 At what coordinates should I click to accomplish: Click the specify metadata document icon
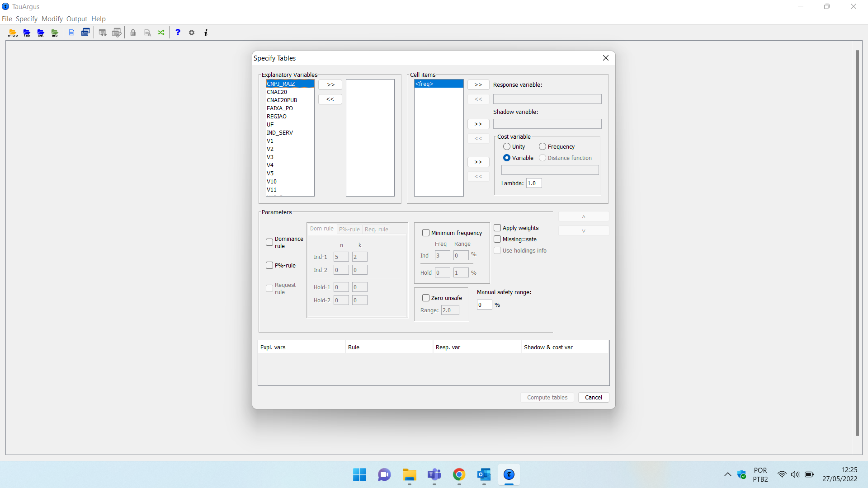[71, 33]
